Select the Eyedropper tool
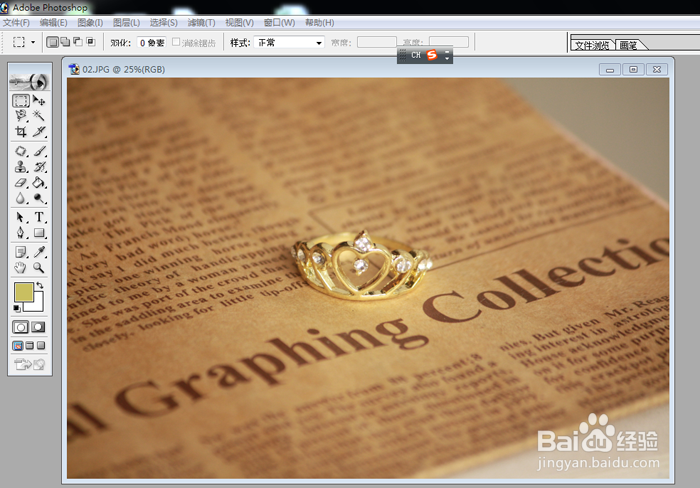Viewport: 700px width, 488px height. point(39,252)
